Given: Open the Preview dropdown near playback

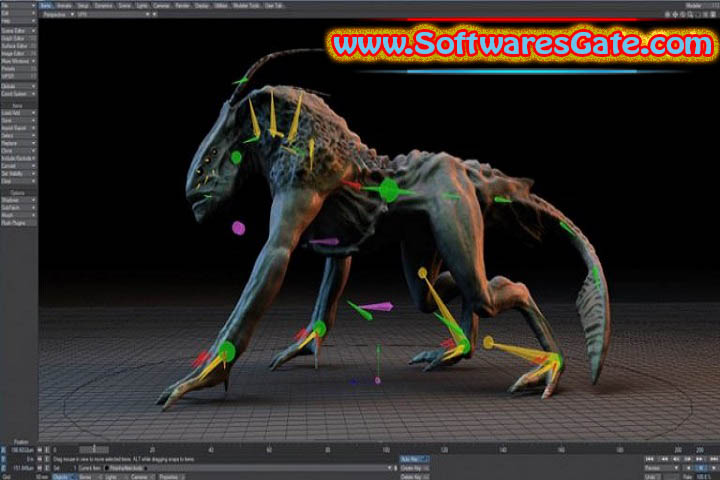Looking at the screenshot, I should 662,468.
